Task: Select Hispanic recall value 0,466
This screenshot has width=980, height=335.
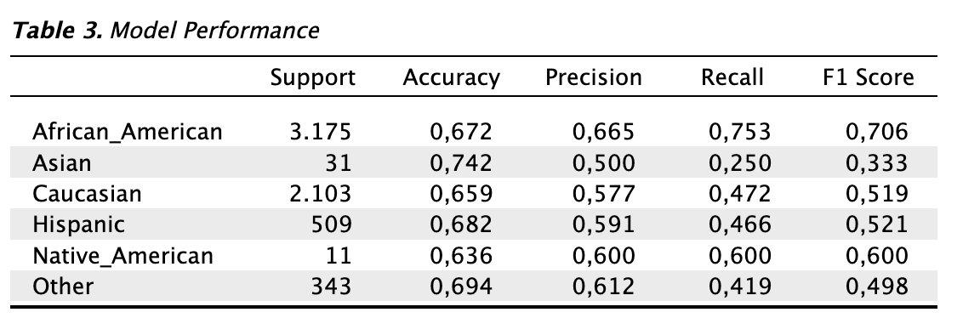Action: (x=740, y=225)
